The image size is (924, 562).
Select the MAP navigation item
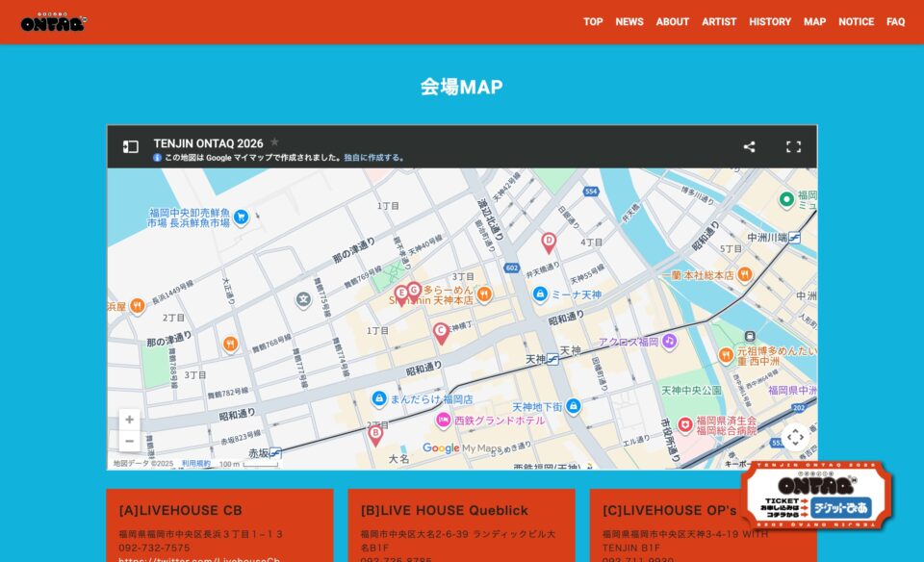[814, 21]
